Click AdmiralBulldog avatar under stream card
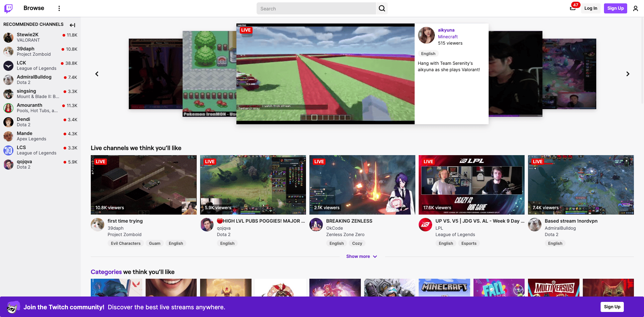 coord(535,225)
